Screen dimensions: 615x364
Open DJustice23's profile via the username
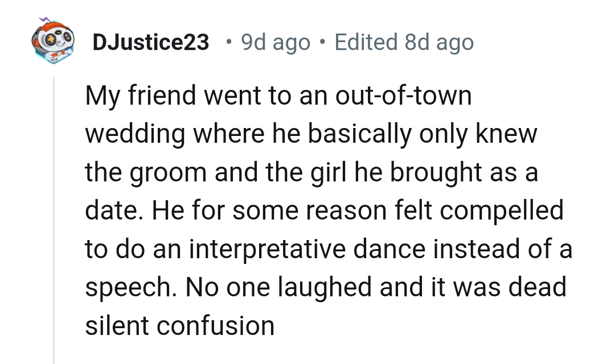[150, 42]
